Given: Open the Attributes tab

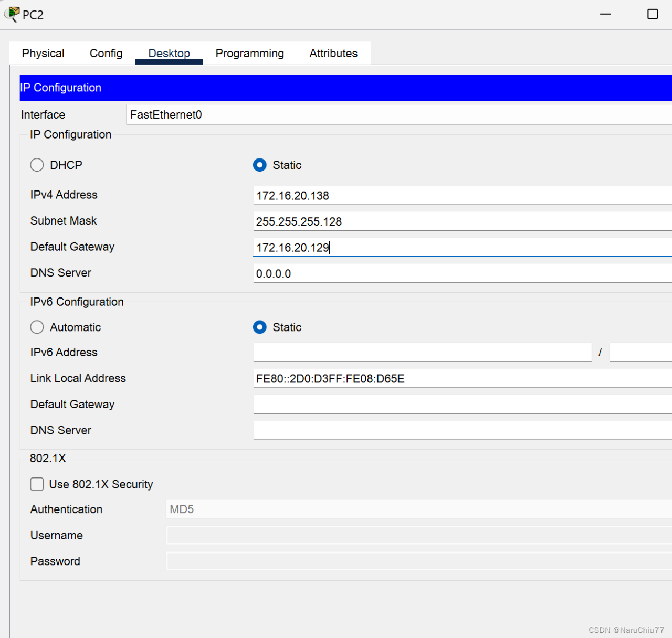Looking at the screenshot, I should (x=333, y=54).
